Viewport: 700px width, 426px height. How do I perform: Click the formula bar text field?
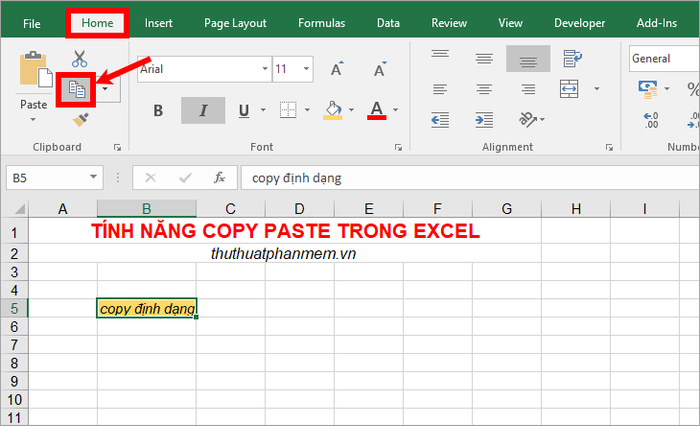pos(470,178)
